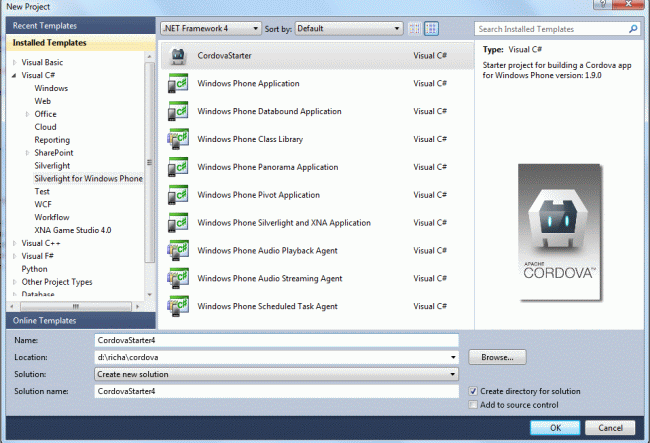
Task: Open the Installed Templates section
Action: coord(81,43)
